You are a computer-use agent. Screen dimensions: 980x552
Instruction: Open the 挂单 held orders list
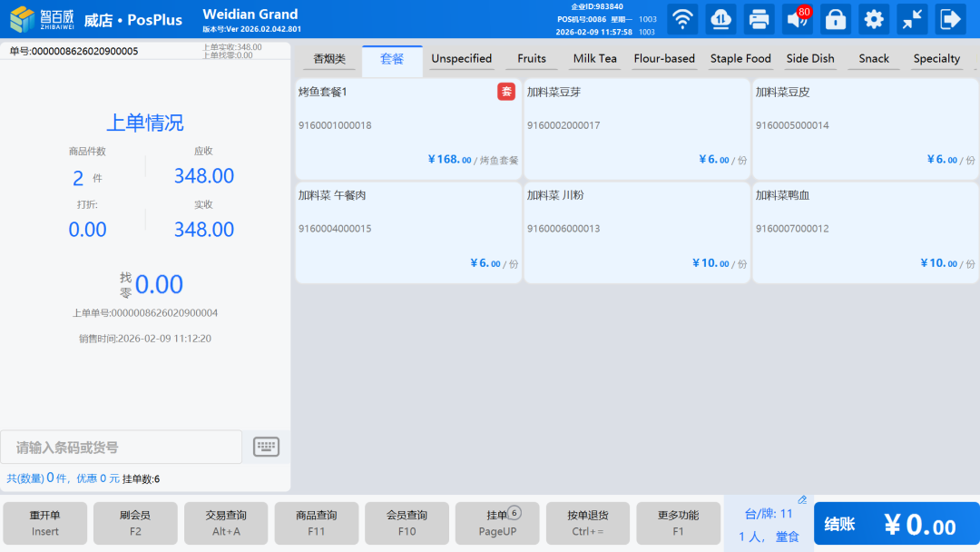coord(497,523)
